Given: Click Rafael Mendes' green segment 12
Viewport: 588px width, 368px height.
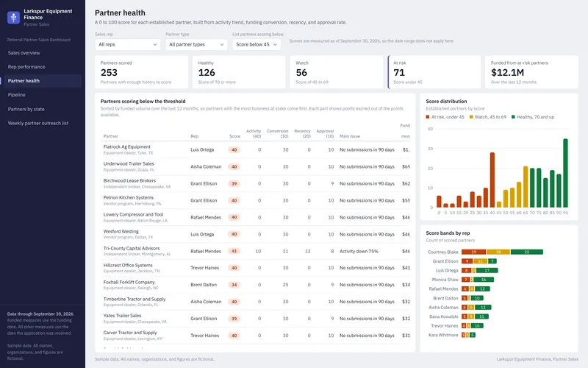Looking at the screenshot, I should click(483, 289).
